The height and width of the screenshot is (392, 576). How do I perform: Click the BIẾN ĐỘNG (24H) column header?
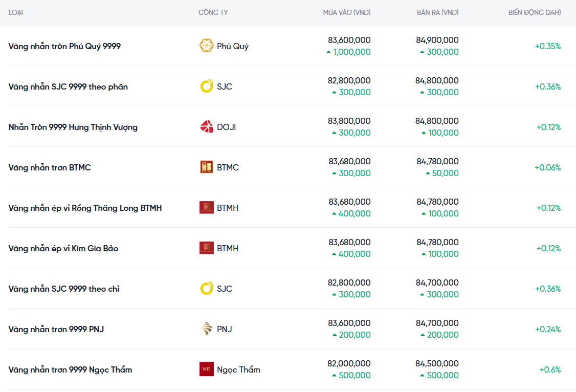535,12
